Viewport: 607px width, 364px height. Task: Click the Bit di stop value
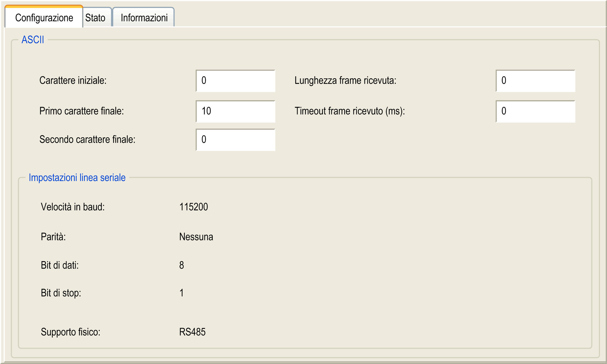click(181, 293)
